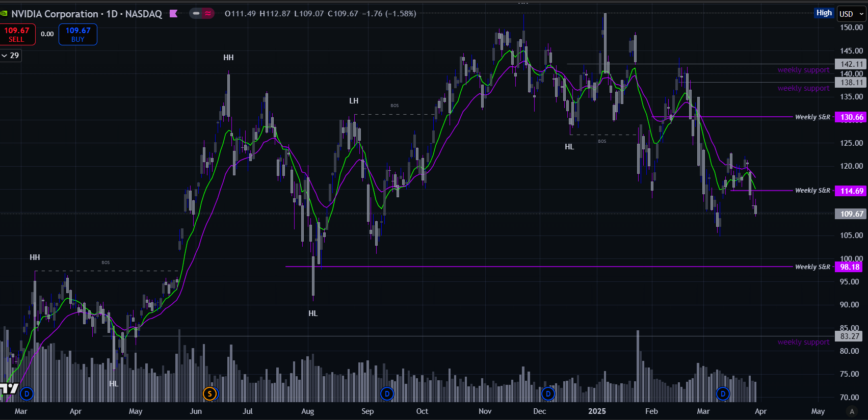The height and width of the screenshot is (420, 868).
Task: Select the 142.11 price label
Action: 851,64
